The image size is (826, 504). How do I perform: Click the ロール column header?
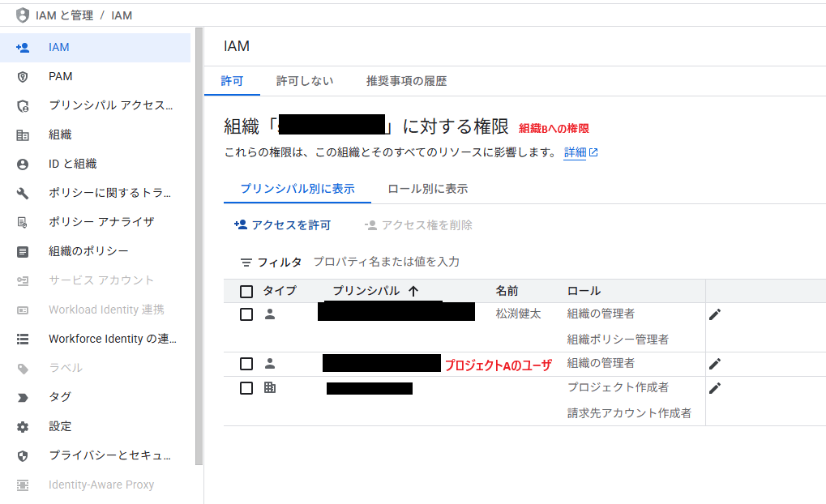coord(584,291)
